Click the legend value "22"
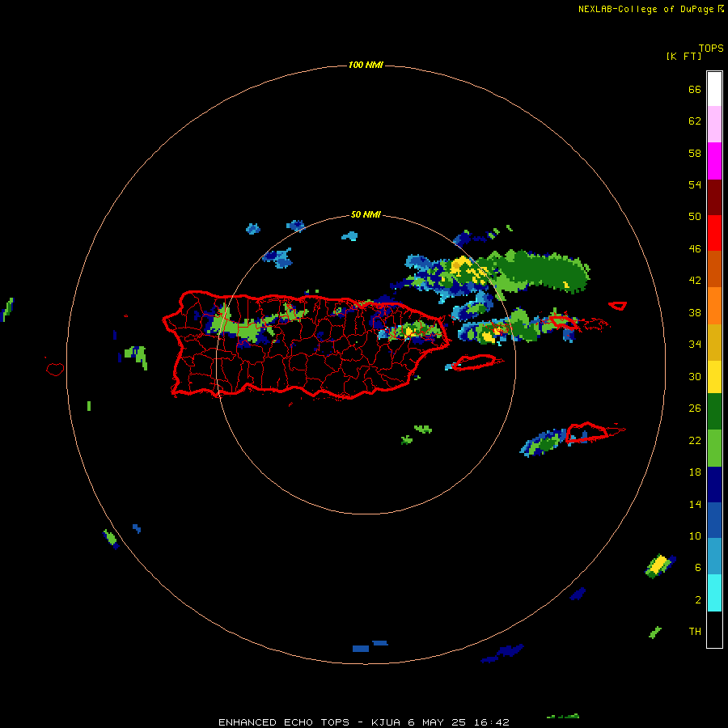The width and height of the screenshot is (728, 728). coord(695,441)
